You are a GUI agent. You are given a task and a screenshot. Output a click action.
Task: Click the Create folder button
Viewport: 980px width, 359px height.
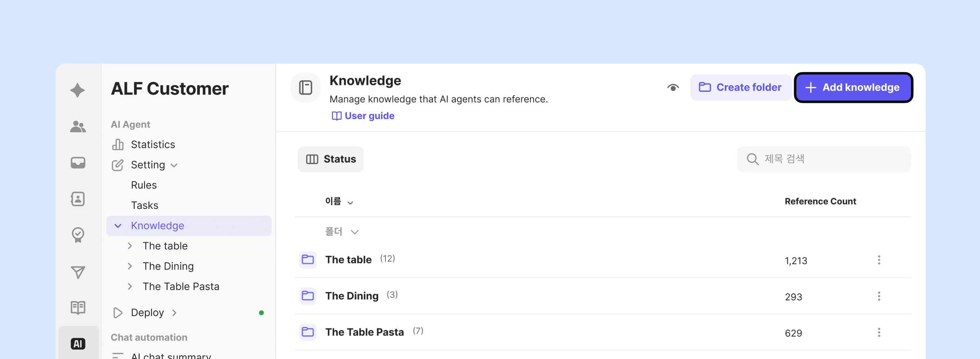click(740, 88)
